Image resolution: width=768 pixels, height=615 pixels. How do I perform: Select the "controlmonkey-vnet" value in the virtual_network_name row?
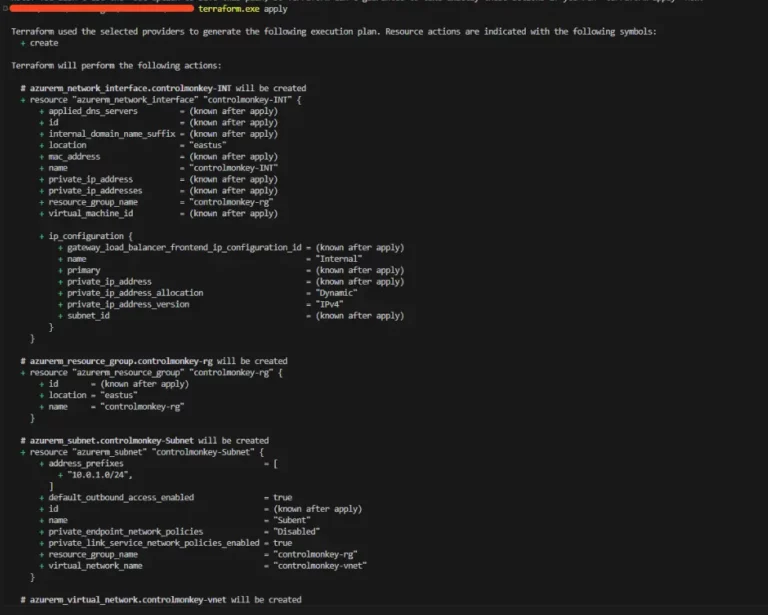(320, 566)
